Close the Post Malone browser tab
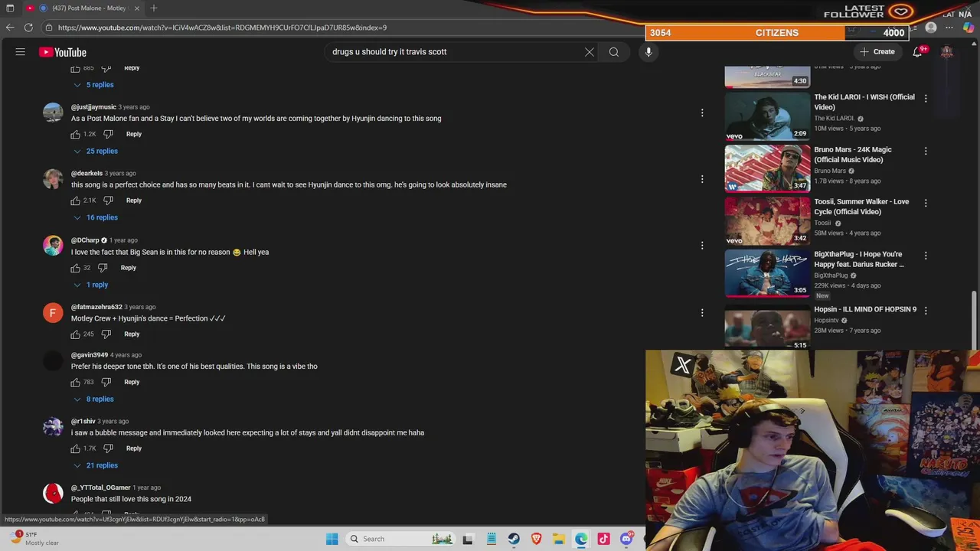Viewport: 980px width, 551px height. (137, 8)
